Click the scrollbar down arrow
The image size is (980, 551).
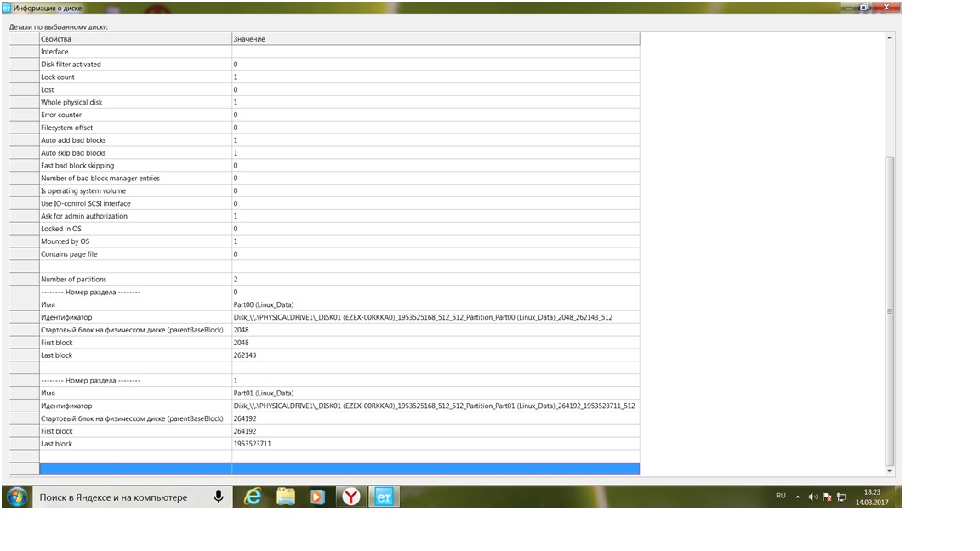(890, 470)
